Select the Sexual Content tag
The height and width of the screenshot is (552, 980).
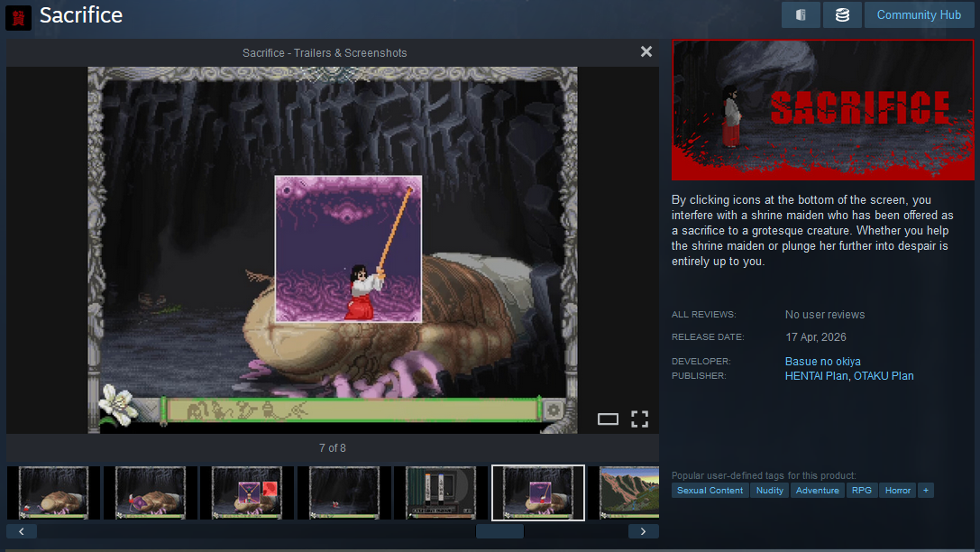click(x=710, y=490)
